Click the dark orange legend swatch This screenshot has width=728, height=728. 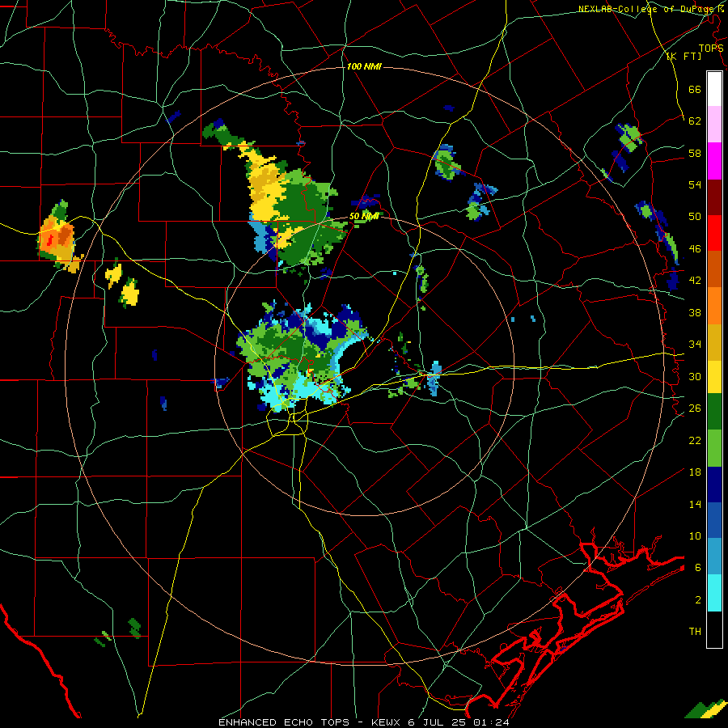(714, 269)
